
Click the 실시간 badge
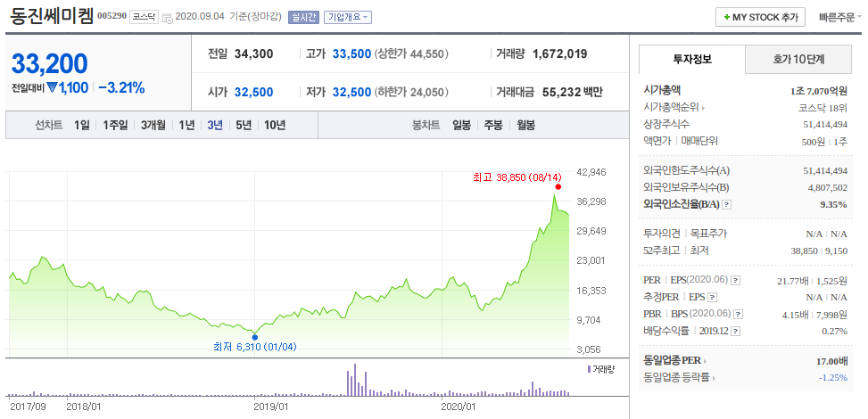coord(303,17)
